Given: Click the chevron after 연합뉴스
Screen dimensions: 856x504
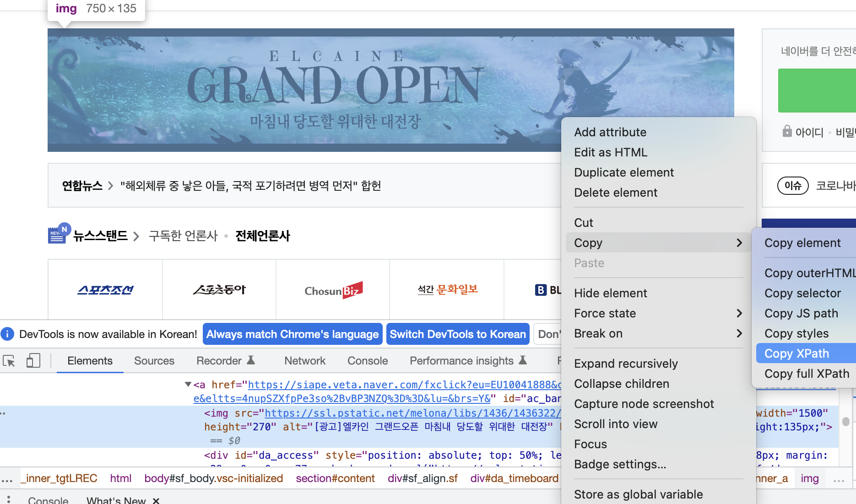Looking at the screenshot, I should tap(110, 186).
